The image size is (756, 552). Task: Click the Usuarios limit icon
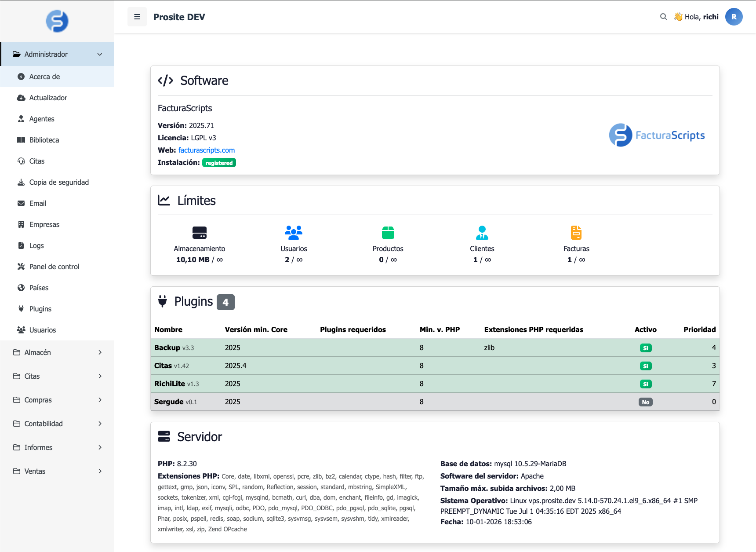click(294, 232)
